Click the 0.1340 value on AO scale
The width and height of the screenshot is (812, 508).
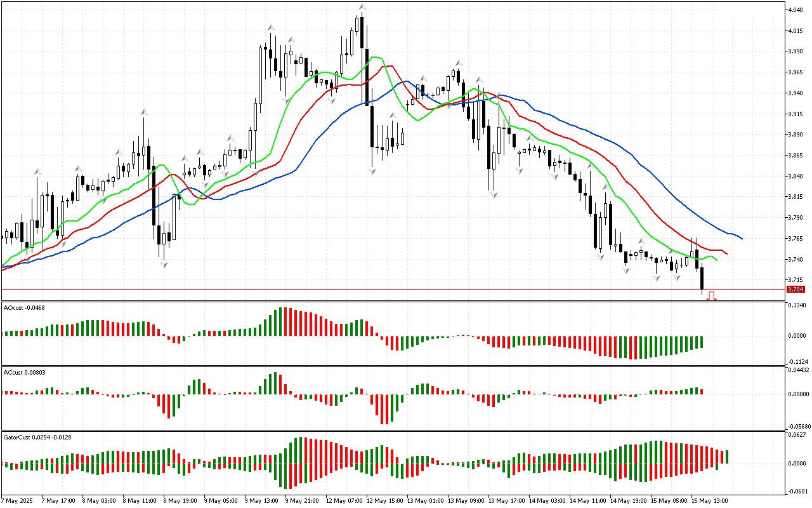point(796,305)
